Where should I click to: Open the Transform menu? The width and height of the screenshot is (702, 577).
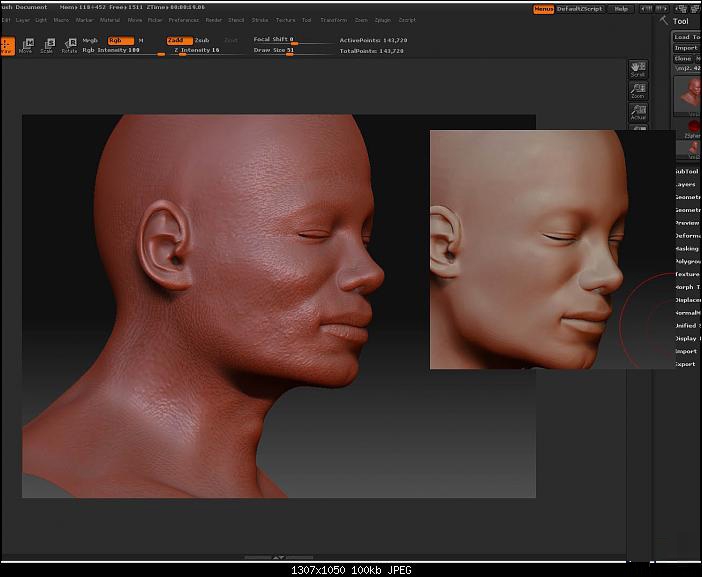[334, 20]
